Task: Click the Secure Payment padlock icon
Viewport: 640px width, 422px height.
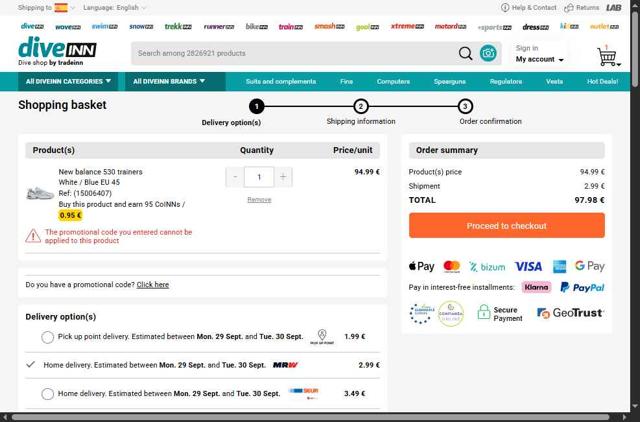Action: 484,312
